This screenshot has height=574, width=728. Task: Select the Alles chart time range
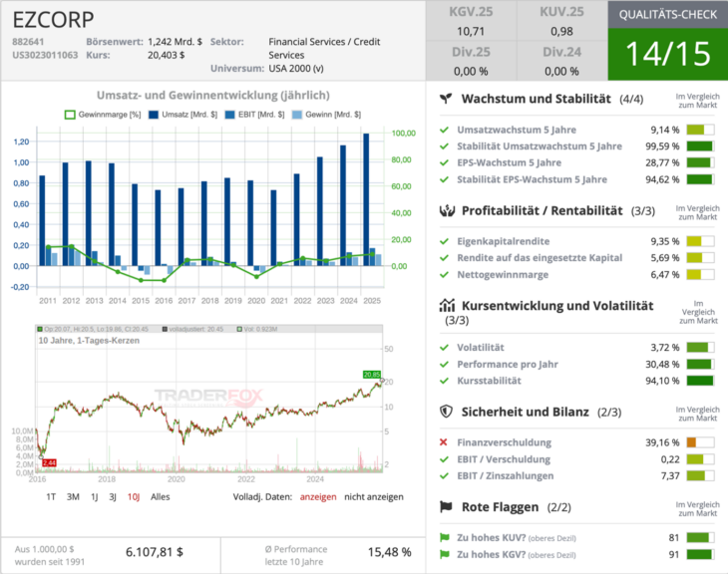(x=160, y=496)
